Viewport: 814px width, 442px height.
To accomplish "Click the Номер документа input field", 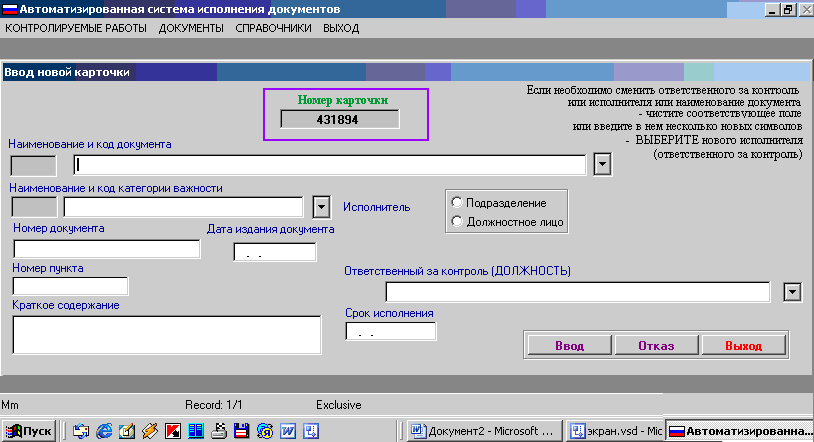I will pyautogui.click(x=106, y=249).
